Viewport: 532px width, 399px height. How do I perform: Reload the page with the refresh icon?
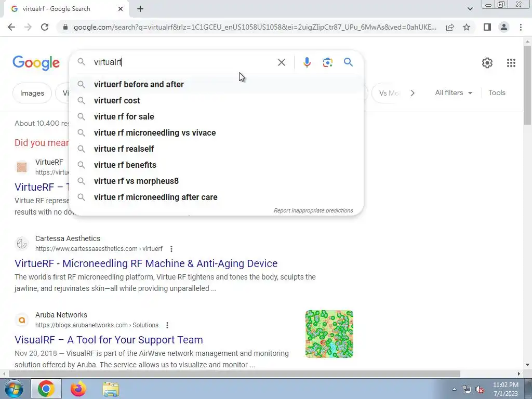[x=45, y=27]
